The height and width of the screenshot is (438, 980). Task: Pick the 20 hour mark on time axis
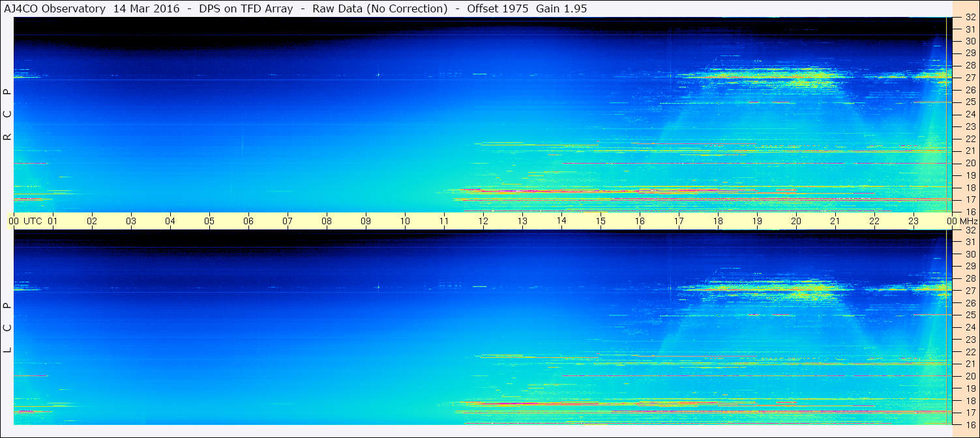tap(796, 221)
